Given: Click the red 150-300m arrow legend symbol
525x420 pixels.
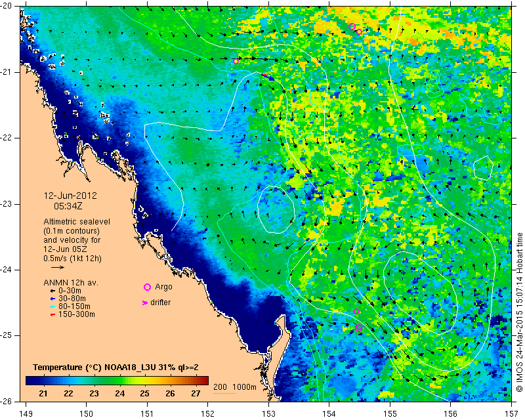Looking at the screenshot, I should [x=52, y=314].
